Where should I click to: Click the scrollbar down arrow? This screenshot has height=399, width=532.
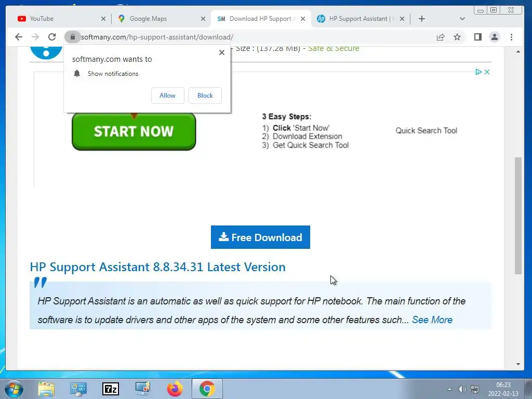[518, 364]
